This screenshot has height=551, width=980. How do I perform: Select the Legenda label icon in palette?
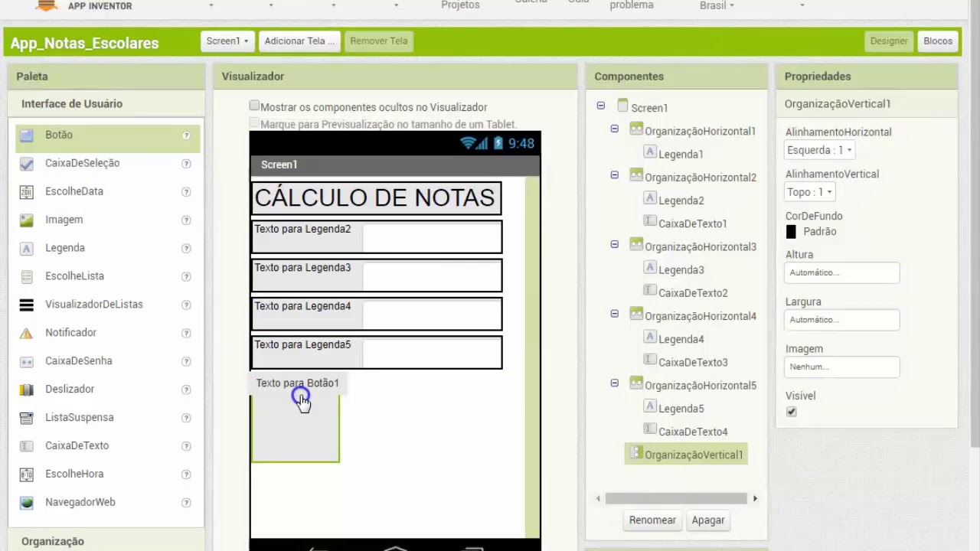tap(27, 249)
